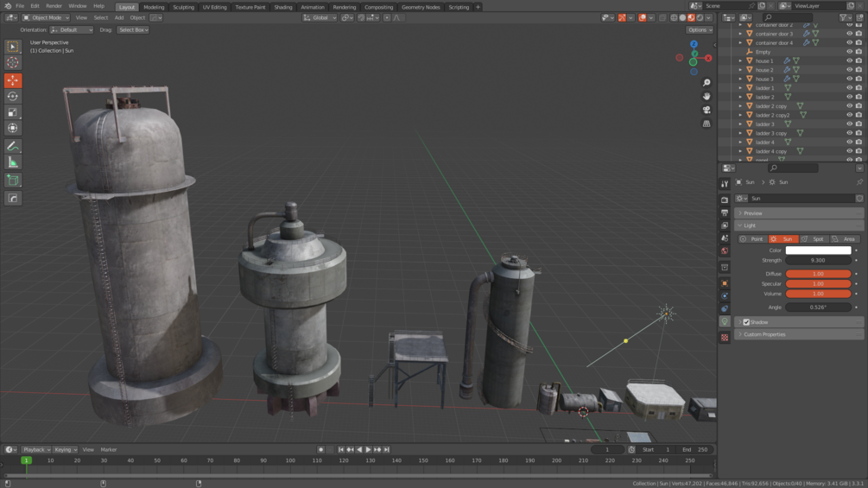
Task: Select the Annotate tool
Action: [13, 146]
